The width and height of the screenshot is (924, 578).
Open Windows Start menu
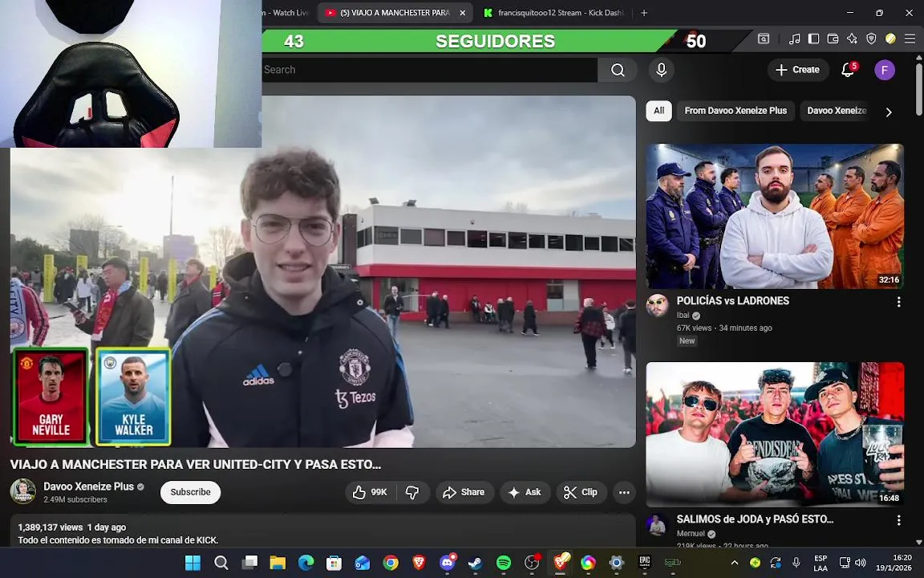[192, 563]
